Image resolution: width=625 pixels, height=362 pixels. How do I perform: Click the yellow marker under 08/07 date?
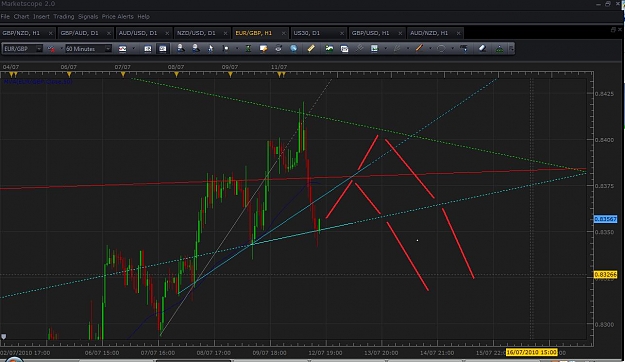pos(176,75)
